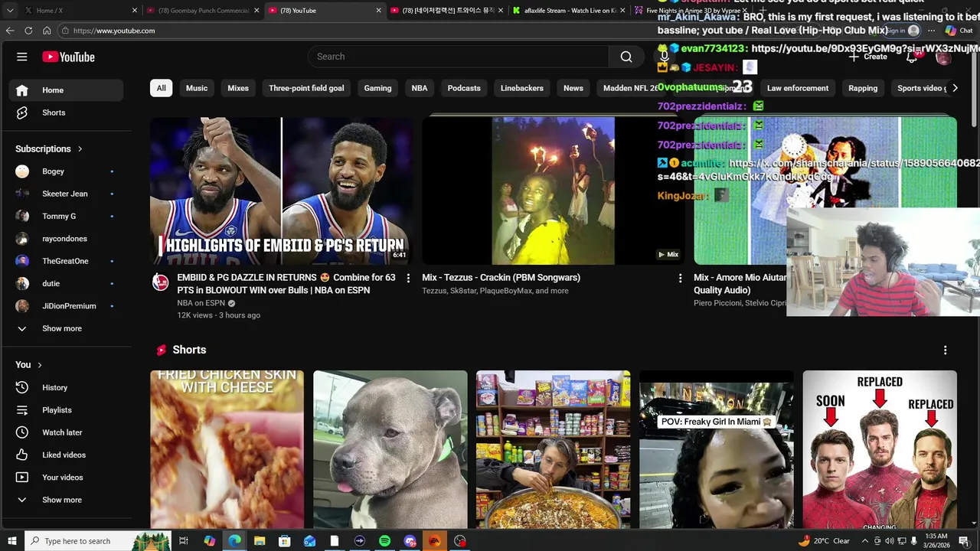The width and height of the screenshot is (980, 551).
Task: Click the search magnifier button
Action: [x=626, y=57]
